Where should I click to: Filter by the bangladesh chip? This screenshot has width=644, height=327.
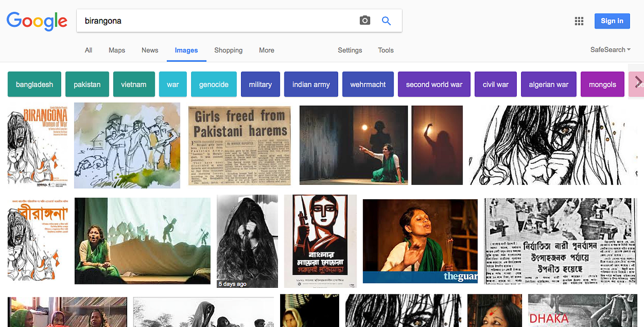point(34,84)
